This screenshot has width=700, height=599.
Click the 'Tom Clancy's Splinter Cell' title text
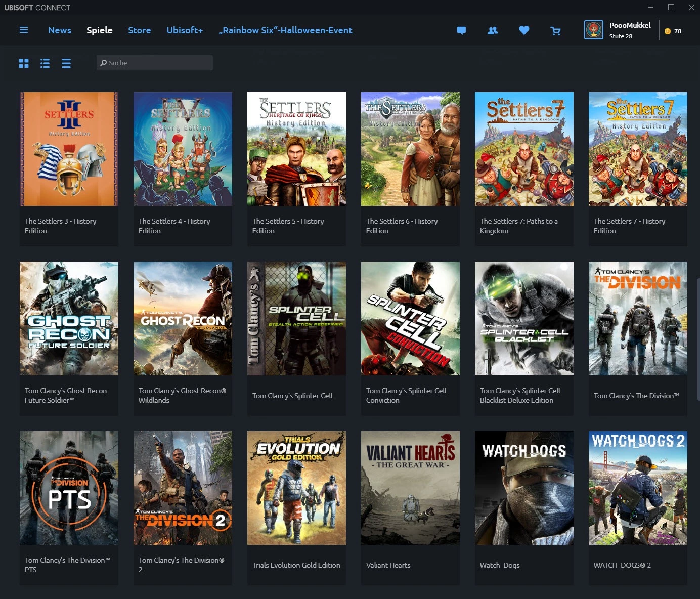[292, 396]
